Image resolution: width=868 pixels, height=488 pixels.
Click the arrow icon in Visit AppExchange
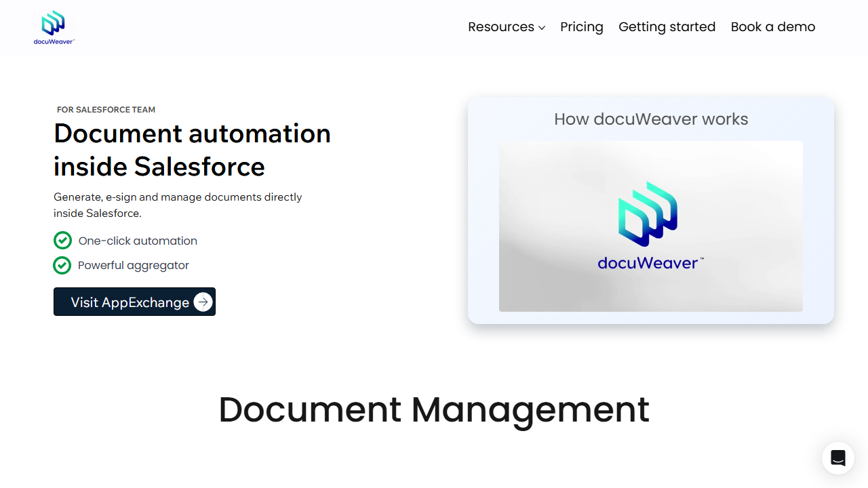[203, 302]
